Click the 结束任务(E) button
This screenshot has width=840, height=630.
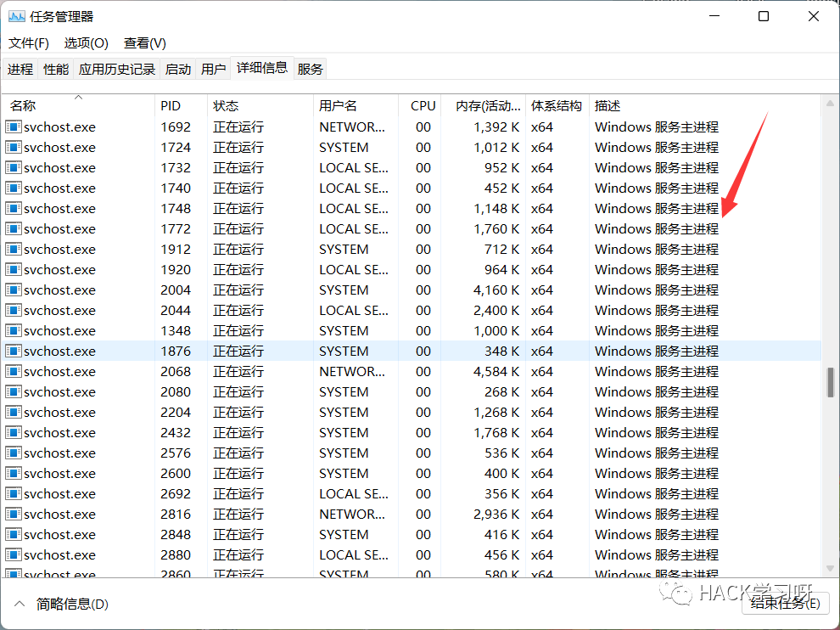(786, 604)
